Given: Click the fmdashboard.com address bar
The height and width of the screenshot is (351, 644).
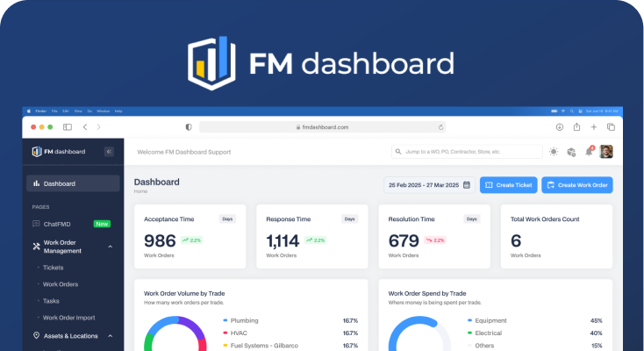Looking at the screenshot, I should [322, 127].
